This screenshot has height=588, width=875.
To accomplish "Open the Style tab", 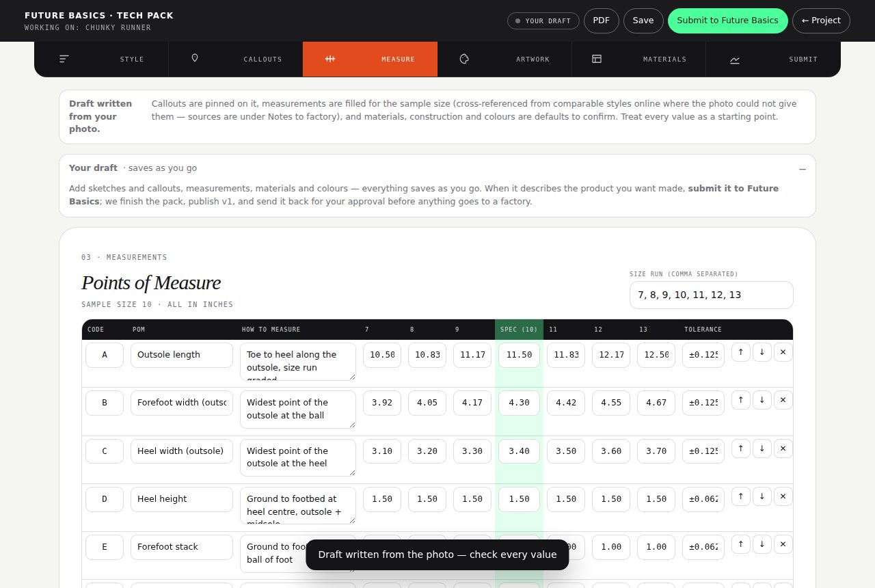I will click(101, 59).
